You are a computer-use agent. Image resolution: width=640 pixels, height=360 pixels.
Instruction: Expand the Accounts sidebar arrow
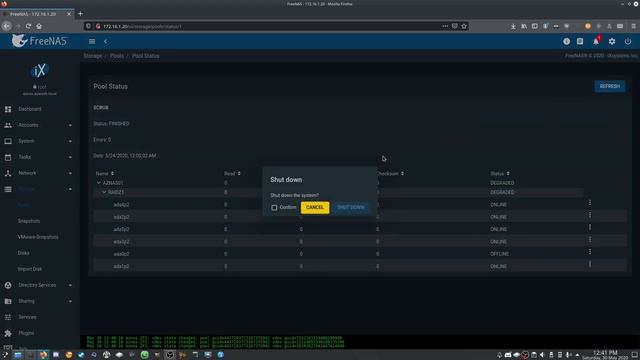point(70,125)
